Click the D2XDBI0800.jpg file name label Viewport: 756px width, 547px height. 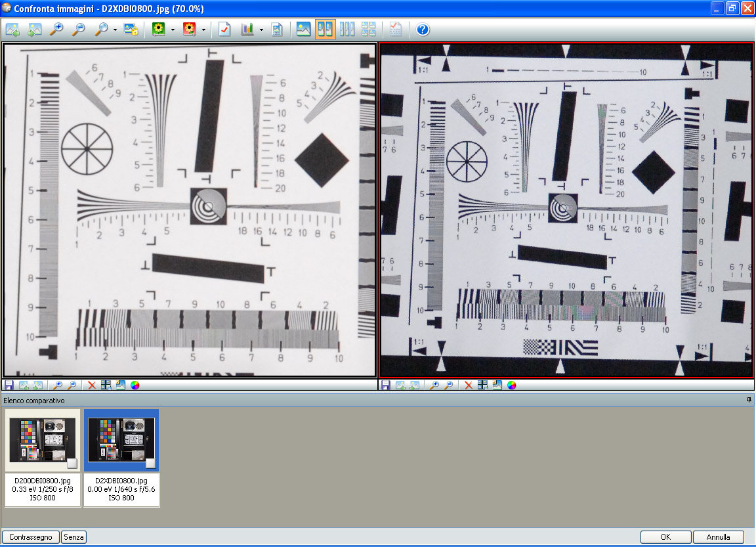click(121, 481)
